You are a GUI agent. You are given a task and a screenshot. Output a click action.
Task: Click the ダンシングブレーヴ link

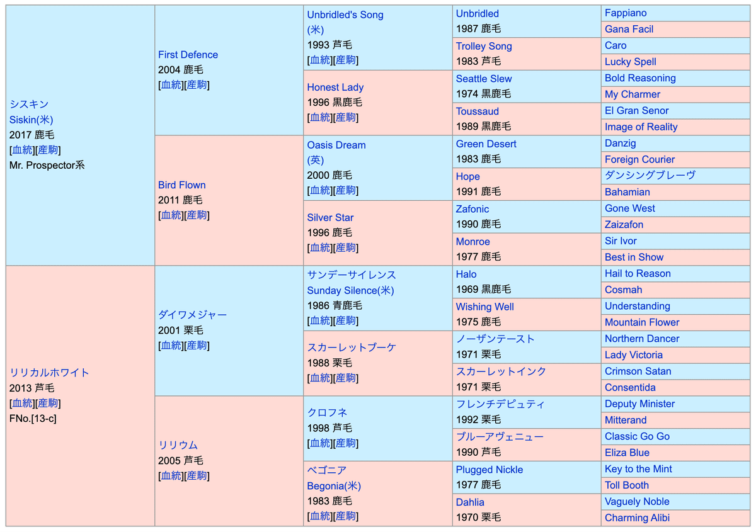650,176
